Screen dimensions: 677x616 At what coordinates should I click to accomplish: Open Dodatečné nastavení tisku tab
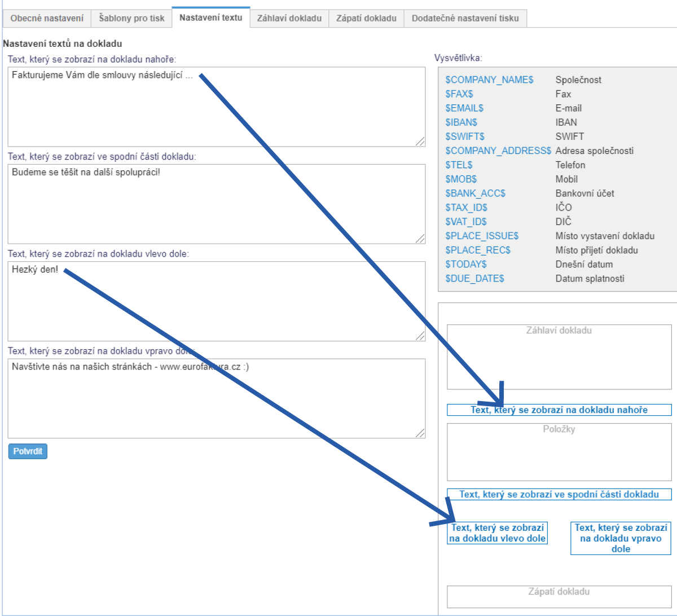[x=465, y=18]
